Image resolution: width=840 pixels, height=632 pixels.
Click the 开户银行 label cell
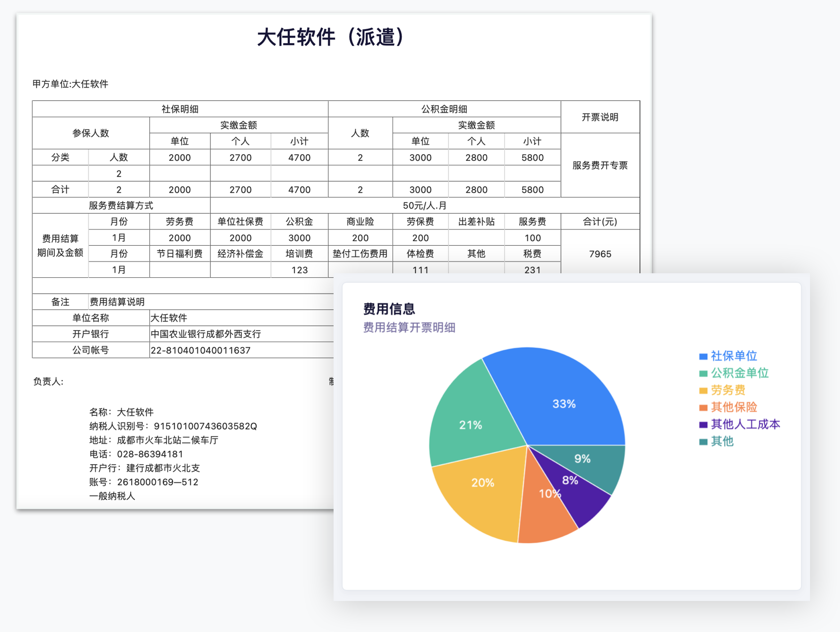click(91, 334)
